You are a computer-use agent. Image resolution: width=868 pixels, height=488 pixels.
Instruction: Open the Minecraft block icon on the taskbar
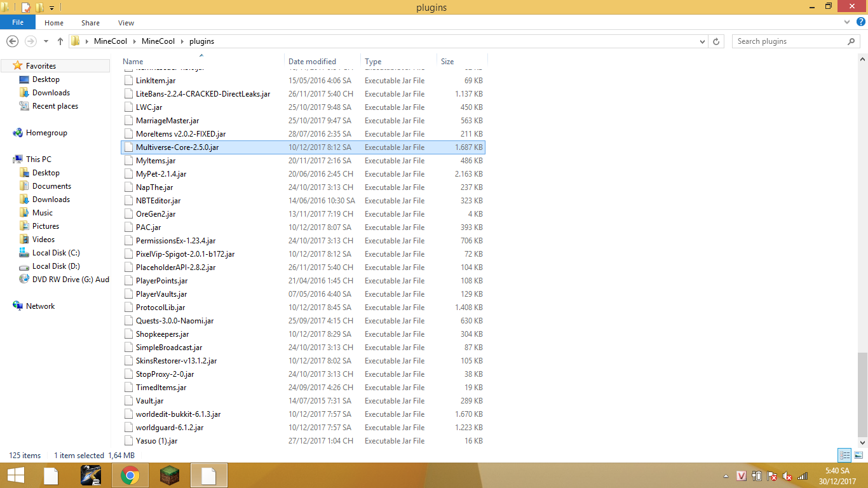169,475
